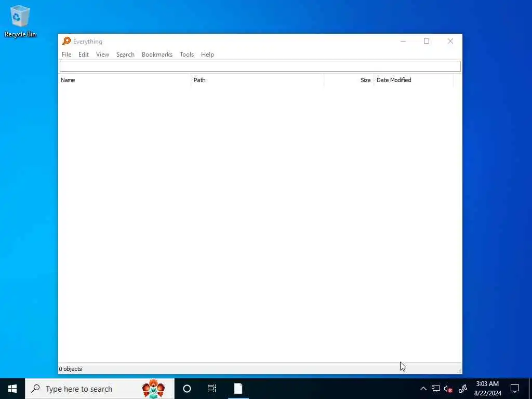Open the Help menu
Image resolution: width=532 pixels, height=399 pixels.
207,54
